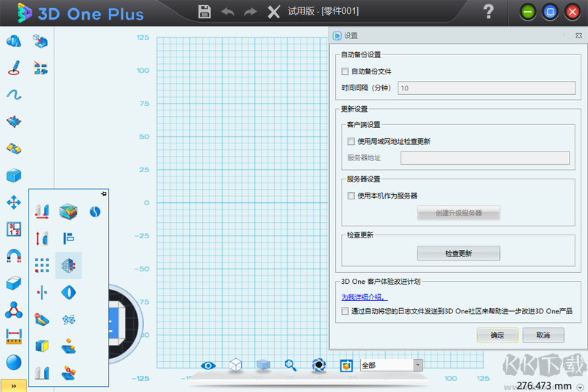Image resolution: width=588 pixels, height=392 pixels.
Task: Click the Save floppy disk icon
Action: click(x=205, y=12)
